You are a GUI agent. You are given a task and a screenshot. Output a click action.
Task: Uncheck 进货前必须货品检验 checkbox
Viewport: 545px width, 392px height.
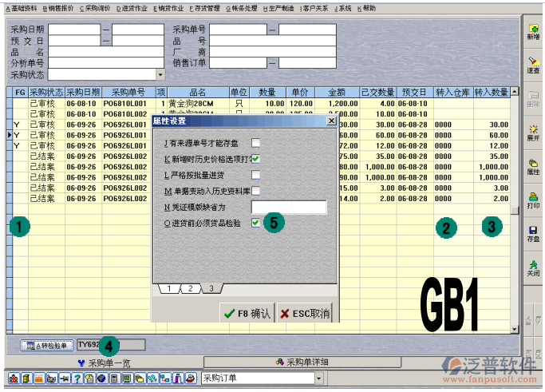click(x=256, y=224)
